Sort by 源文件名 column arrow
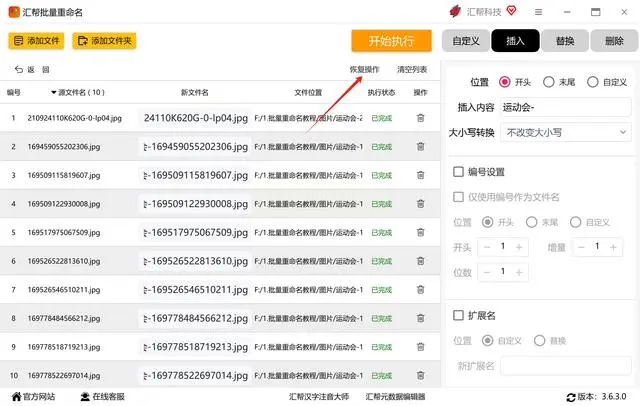 [x=53, y=93]
